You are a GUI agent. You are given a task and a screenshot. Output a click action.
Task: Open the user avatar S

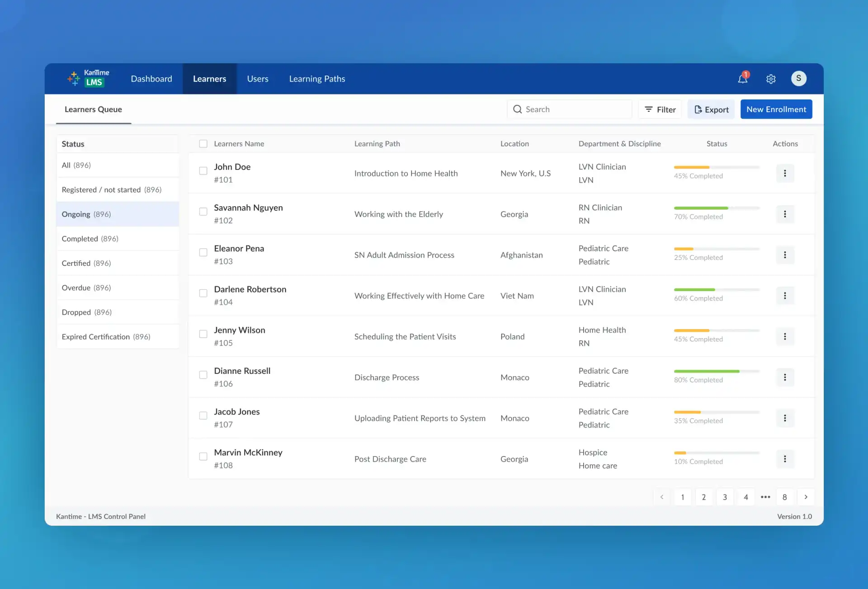[x=799, y=78]
